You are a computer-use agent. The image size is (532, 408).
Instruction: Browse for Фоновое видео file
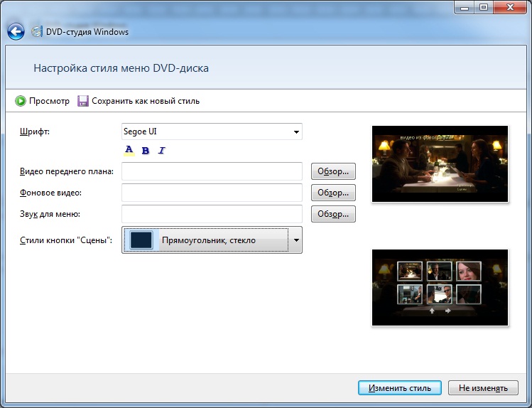(333, 193)
